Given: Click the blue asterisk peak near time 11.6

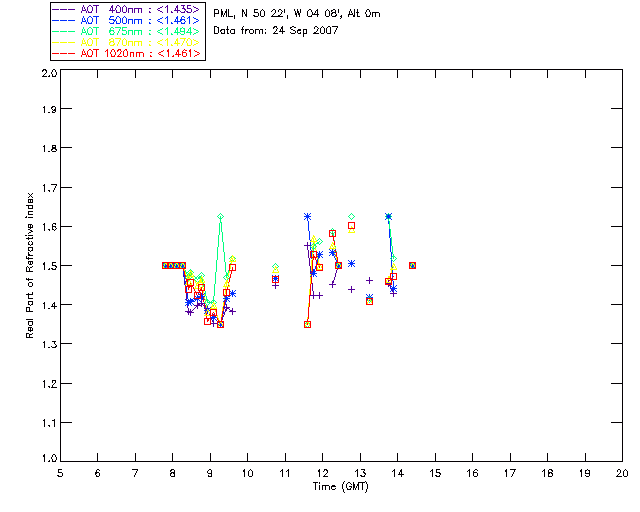Looking at the screenshot, I should click(307, 216).
